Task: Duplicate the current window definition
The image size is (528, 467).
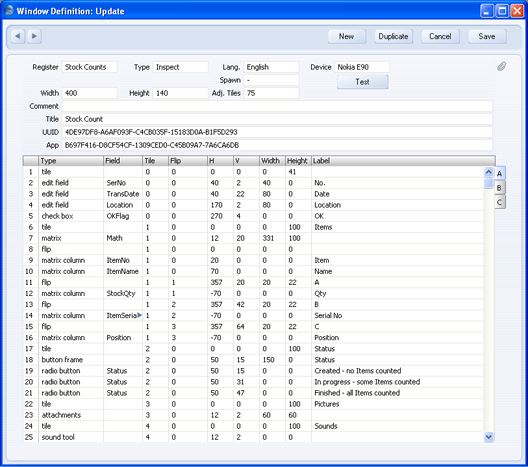Action: (393, 36)
